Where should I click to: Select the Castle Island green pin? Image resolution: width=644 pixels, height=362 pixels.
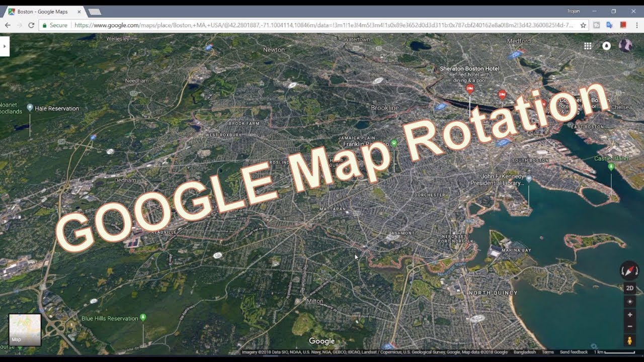coord(611,166)
